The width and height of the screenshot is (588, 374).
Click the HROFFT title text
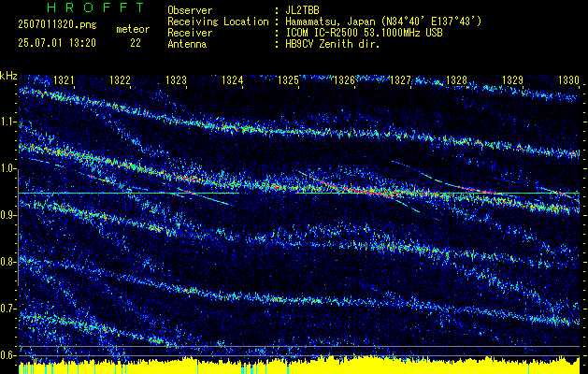95,7
